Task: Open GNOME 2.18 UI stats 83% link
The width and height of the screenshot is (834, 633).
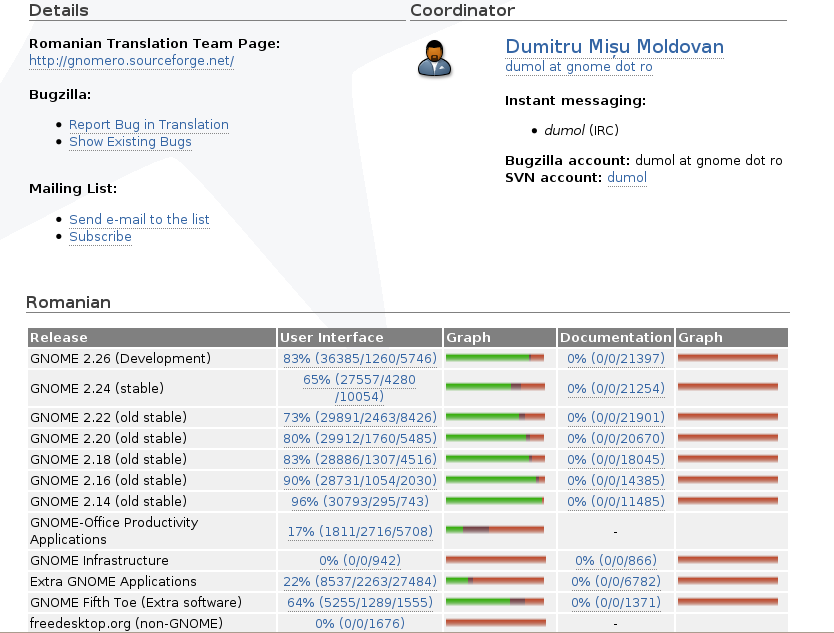Action: coord(360,460)
